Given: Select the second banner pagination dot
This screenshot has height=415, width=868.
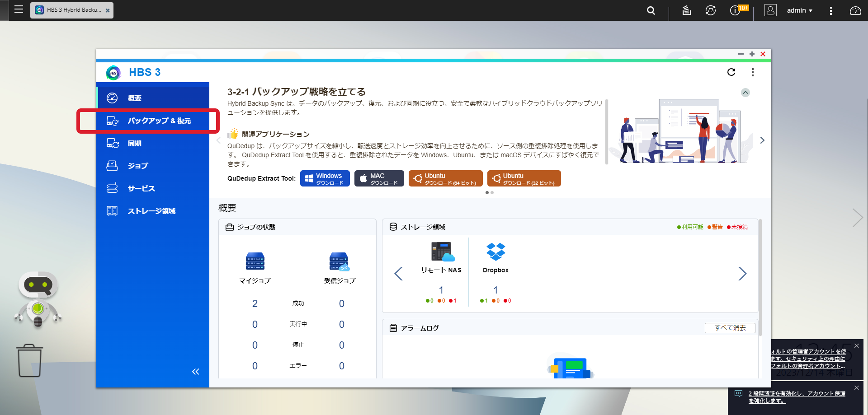Looking at the screenshot, I should [492, 193].
